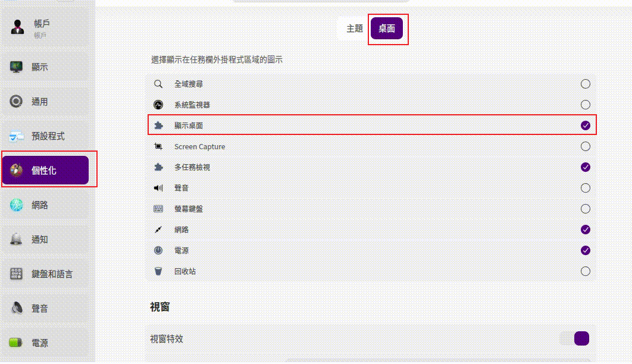
Task: Click the 帳戶 account avatar icon
Action: coord(17,27)
